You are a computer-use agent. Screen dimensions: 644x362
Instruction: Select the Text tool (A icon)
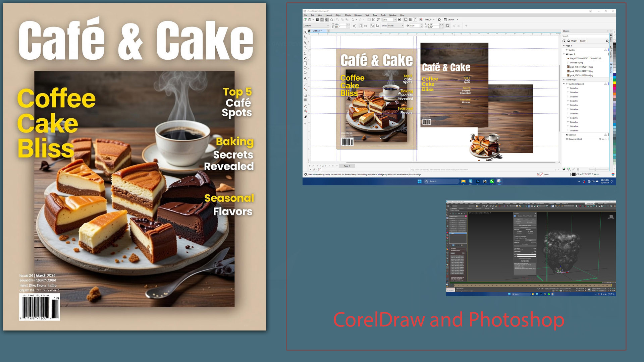[x=305, y=78]
